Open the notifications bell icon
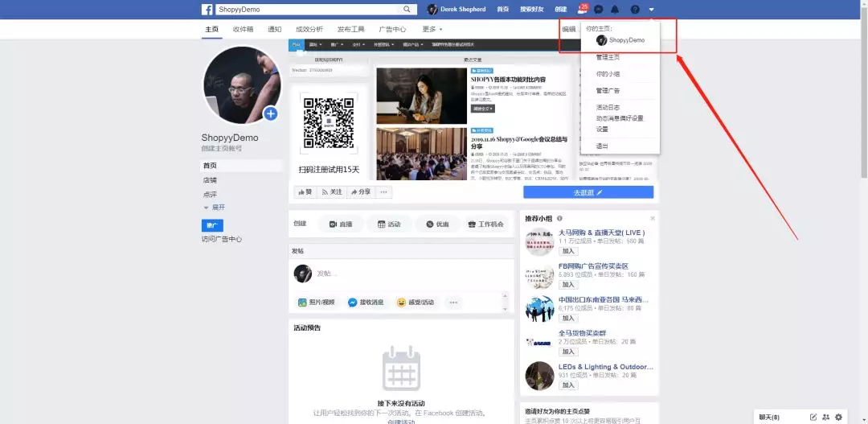Screen dimensions: 868x424 [x=615, y=10]
